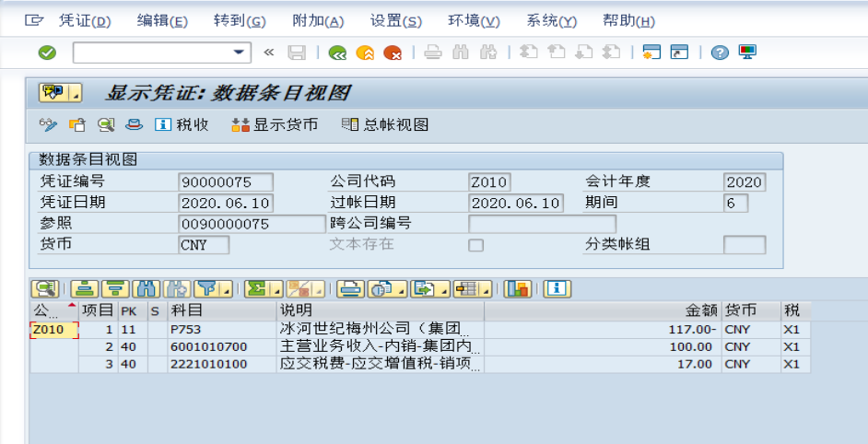Image resolution: width=868 pixels, height=444 pixels.
Task: Click the Print icon in standard toolbar
Action: pos(433,53)
